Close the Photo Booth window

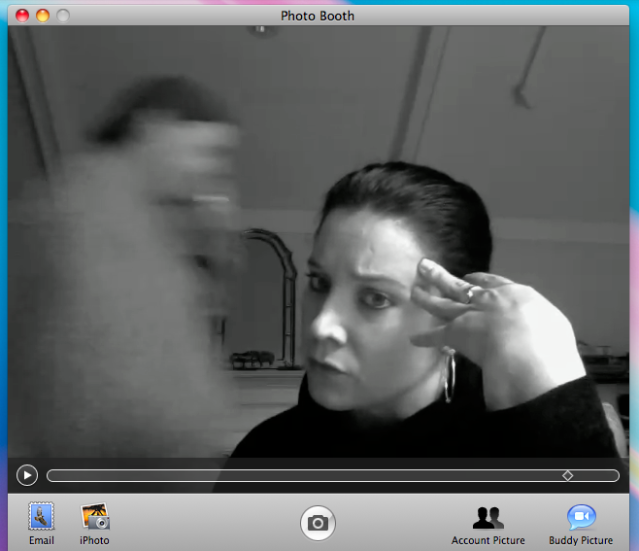(22, 15)
